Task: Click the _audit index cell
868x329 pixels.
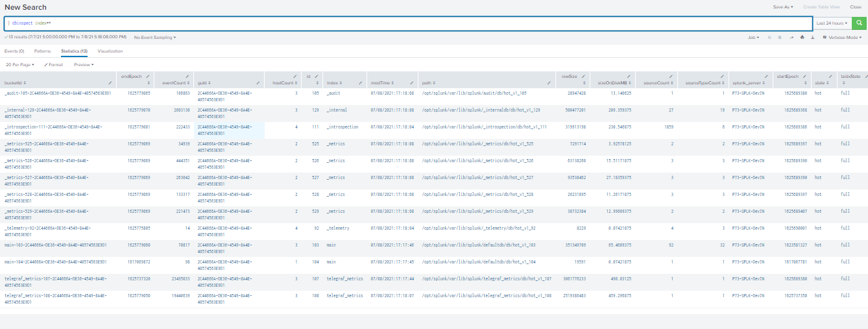Action: click(333, 93)
